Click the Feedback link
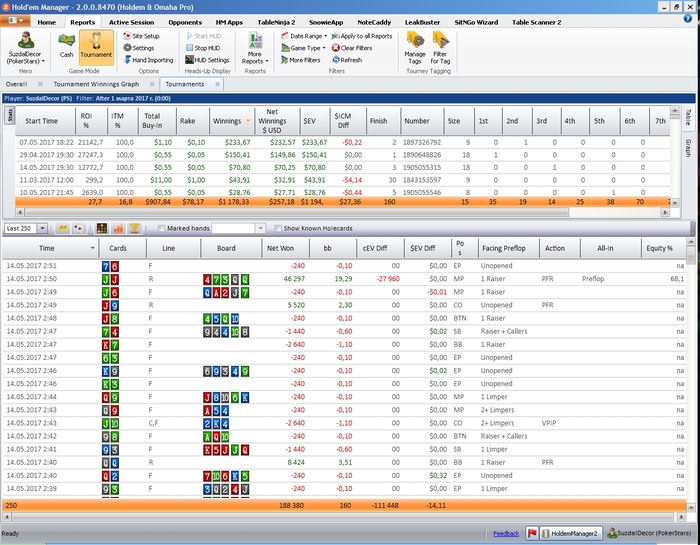The image size is (700, 545). (506, 533)
